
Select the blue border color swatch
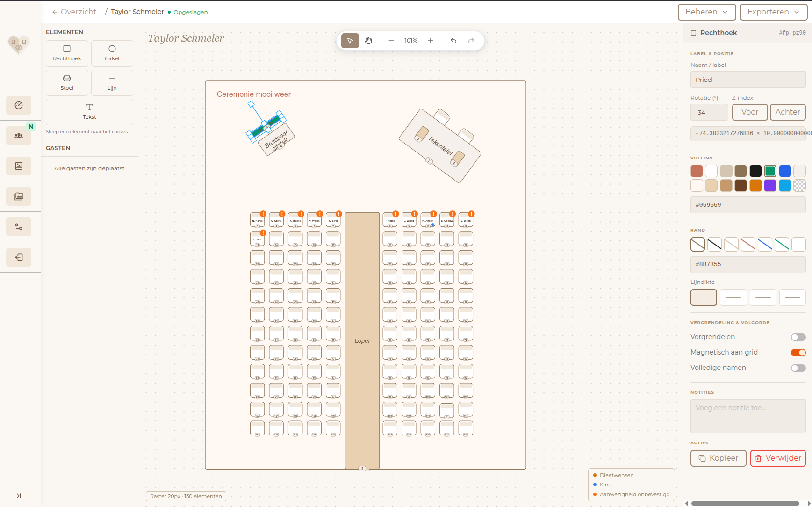pos(765,244)
